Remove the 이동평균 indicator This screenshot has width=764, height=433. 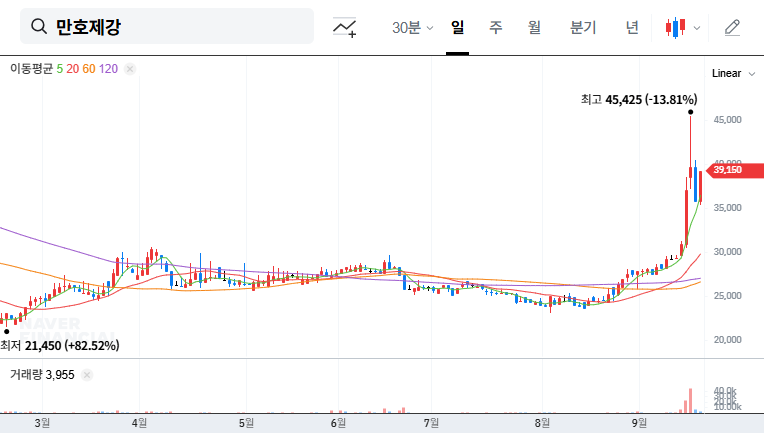(130, 69)
